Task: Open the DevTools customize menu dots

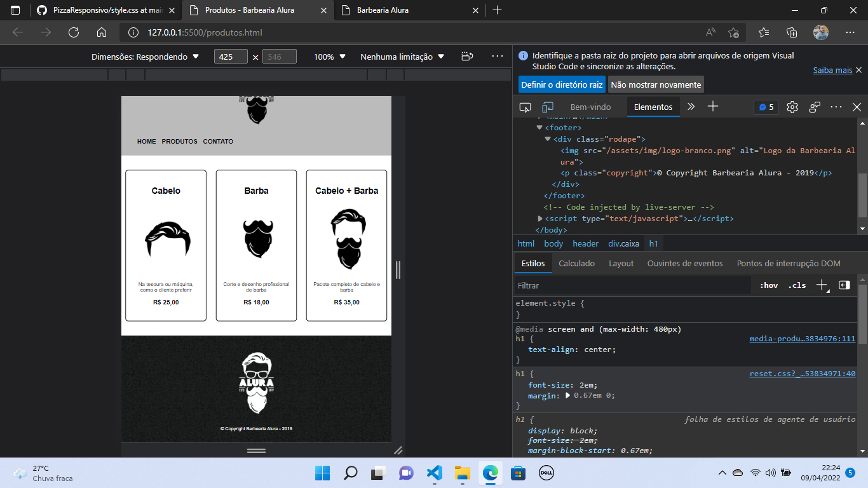Action: pos(836,107)
